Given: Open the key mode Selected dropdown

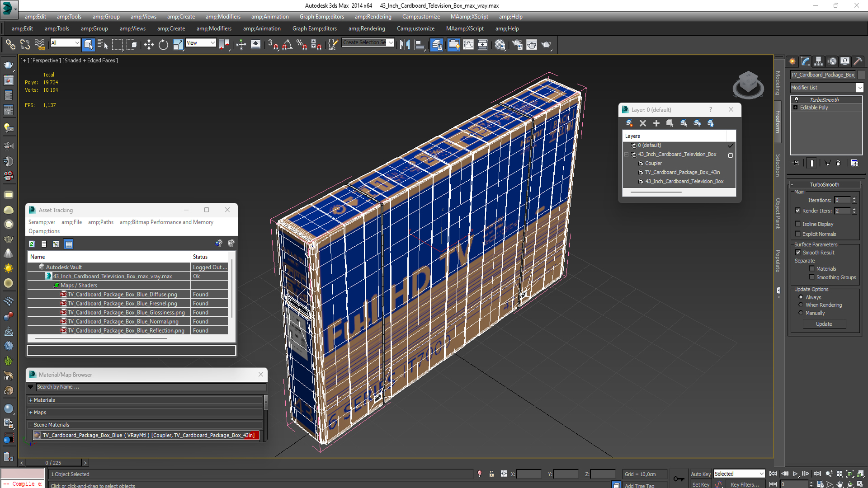Looking at the screenshot, I should click(739, 474).
